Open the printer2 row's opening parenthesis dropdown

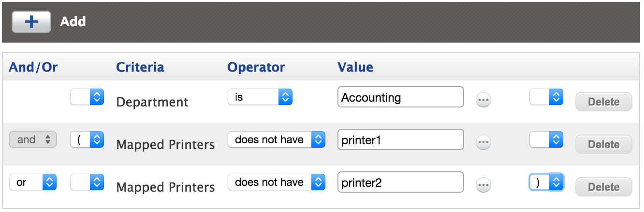click(x=87, y=182)
